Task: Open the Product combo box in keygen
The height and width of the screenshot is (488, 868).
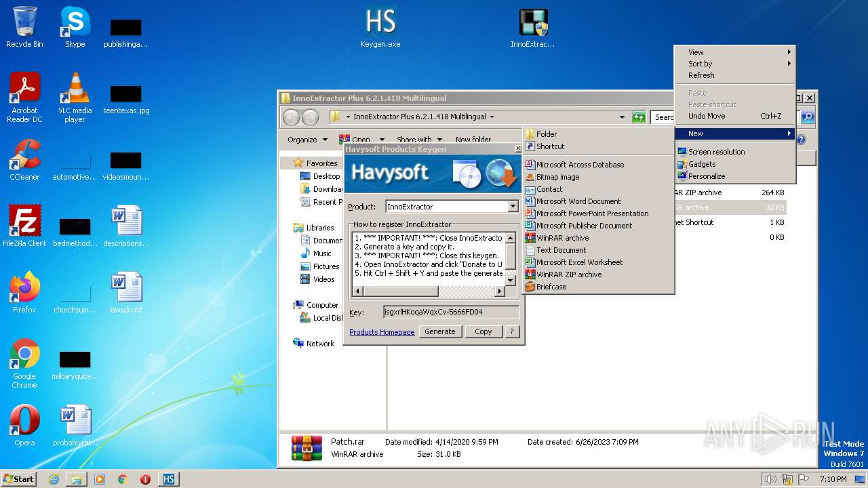Action: 513,207
